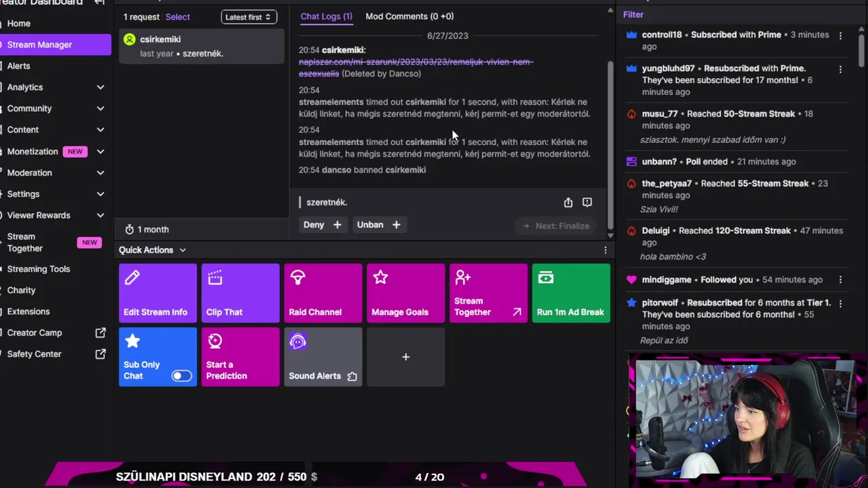
Task: Click the external link icon for Creator Camp
Action: coord(100,333)
